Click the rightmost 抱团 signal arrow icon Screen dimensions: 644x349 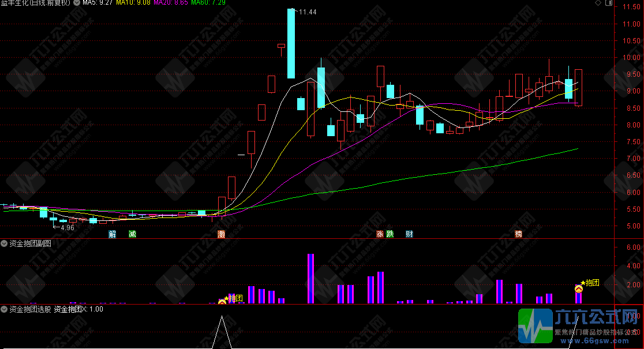point(578,288)
